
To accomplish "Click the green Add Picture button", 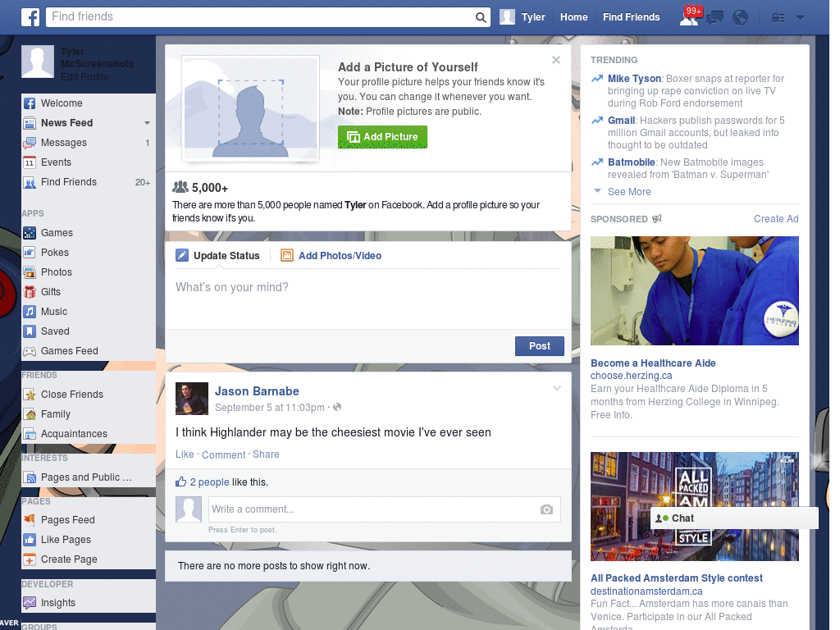I will pyautogui.click(x=382, y=137).
